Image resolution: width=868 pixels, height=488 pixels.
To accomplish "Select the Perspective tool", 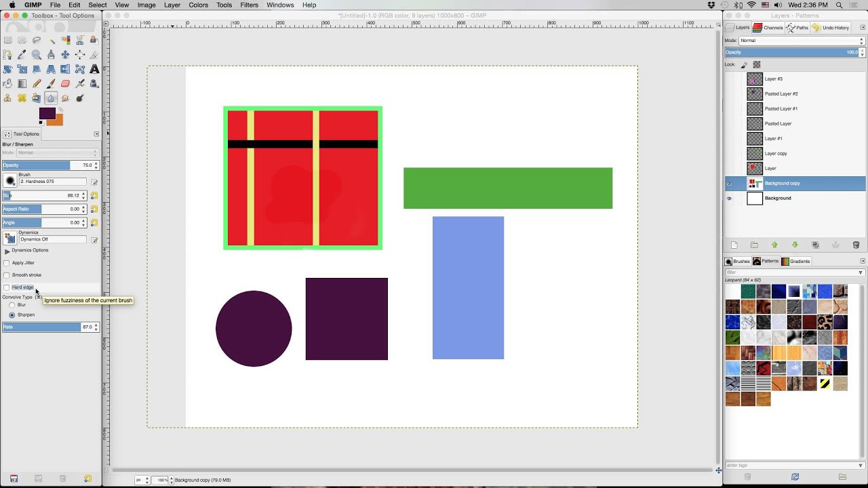I will click(51, 69).
